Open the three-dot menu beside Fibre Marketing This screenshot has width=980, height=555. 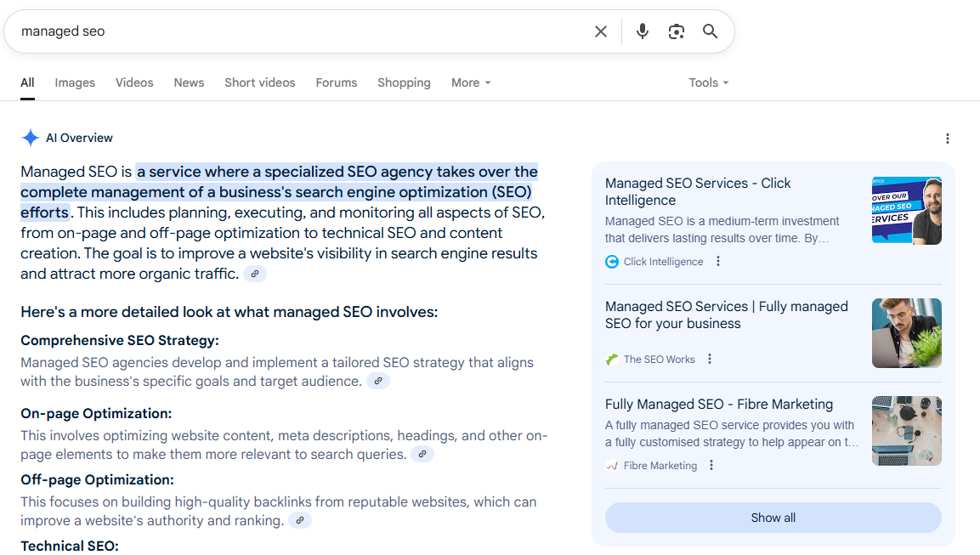pos(711,465)
